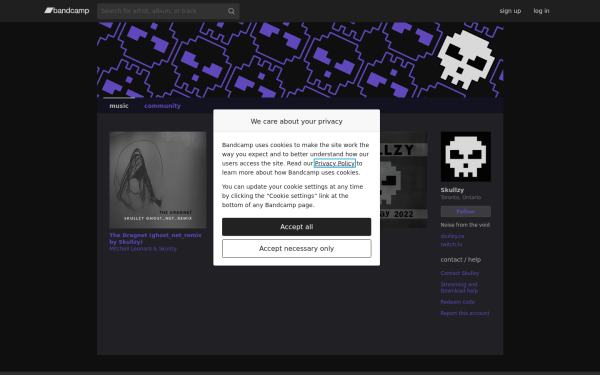Click the Skullzy skull banner image

(300, 60)
